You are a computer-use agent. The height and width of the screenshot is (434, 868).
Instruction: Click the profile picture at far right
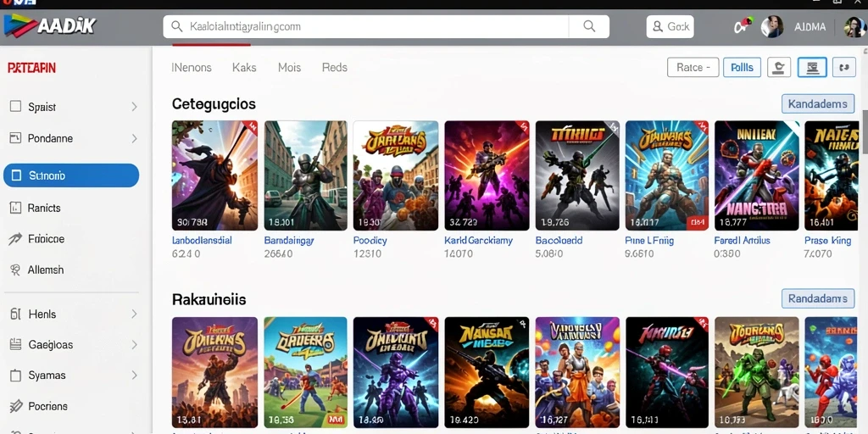[854, 26]
